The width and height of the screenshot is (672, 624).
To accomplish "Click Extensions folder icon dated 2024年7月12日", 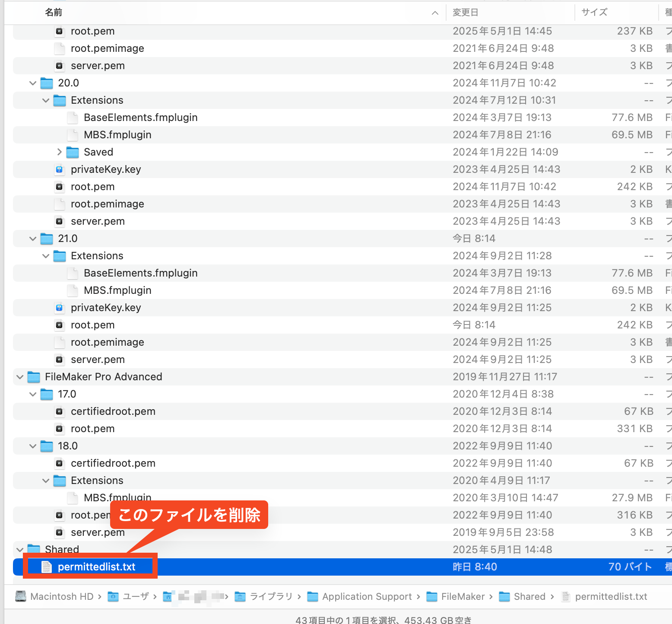I will tap(60, 100).
